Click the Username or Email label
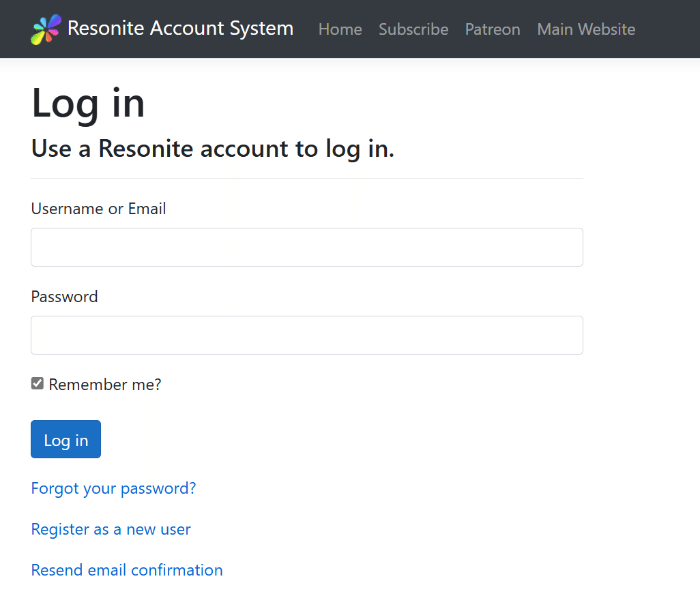This screenshot has height=611, width=700. 99,209
